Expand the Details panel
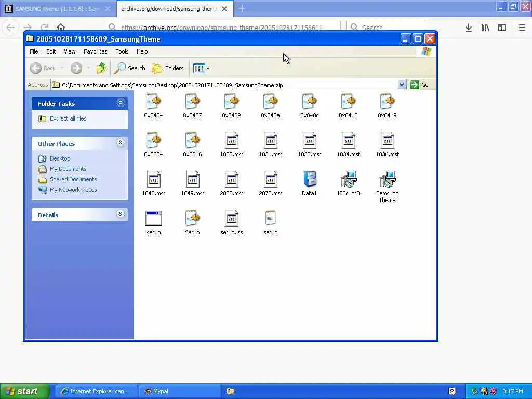 (x=121, y=214)
